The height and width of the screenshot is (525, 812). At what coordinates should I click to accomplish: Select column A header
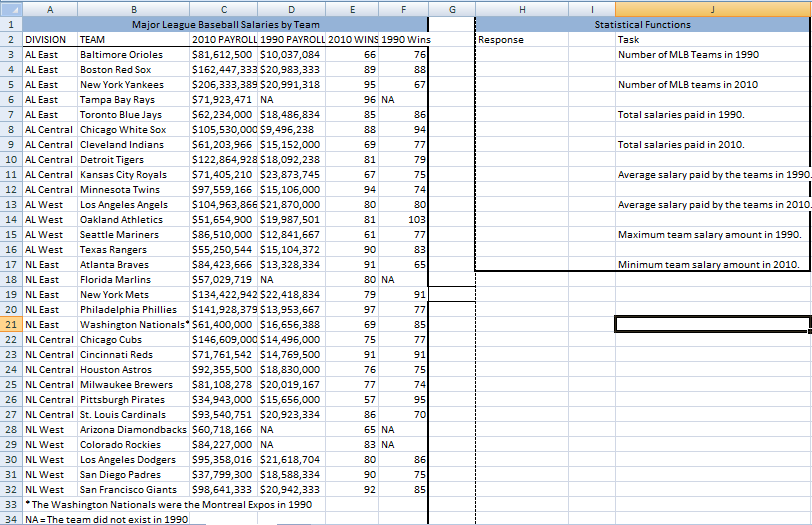coord(50,9)
